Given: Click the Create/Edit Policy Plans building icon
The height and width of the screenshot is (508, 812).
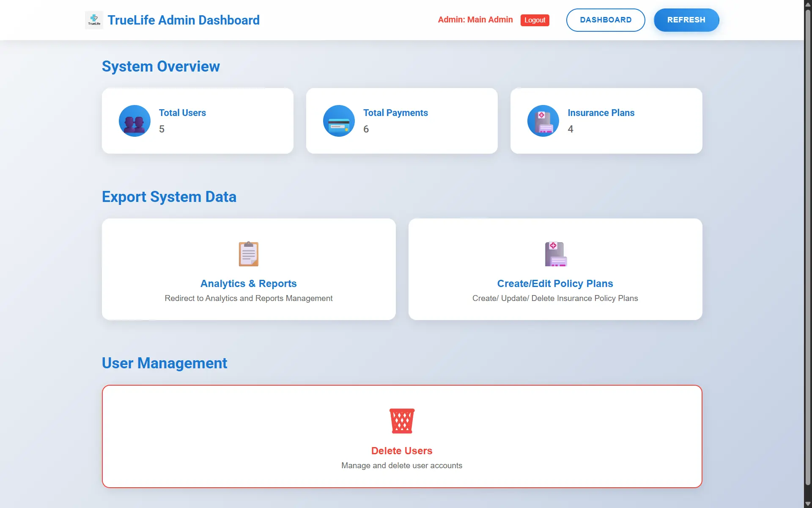Looking at the screenshot, I should click(555, 254).
